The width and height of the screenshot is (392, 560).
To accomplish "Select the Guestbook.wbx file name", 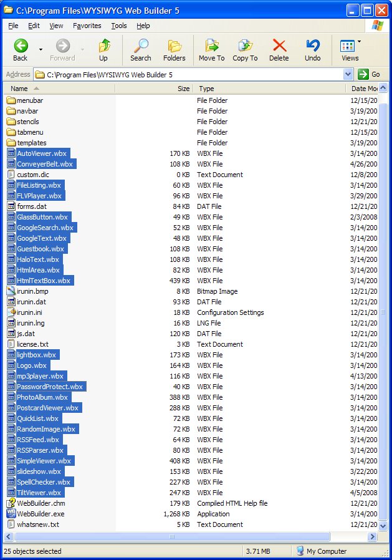I will click(41, 249).
